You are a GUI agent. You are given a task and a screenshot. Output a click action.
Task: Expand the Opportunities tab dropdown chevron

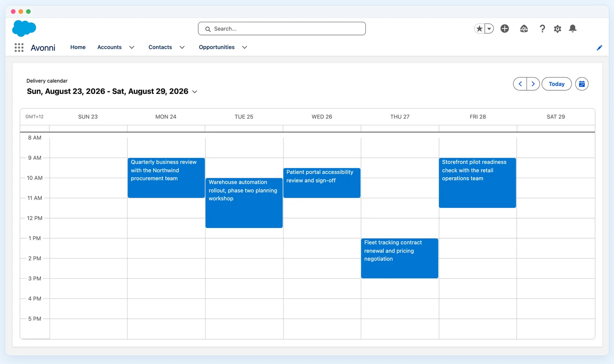point(245,47)
